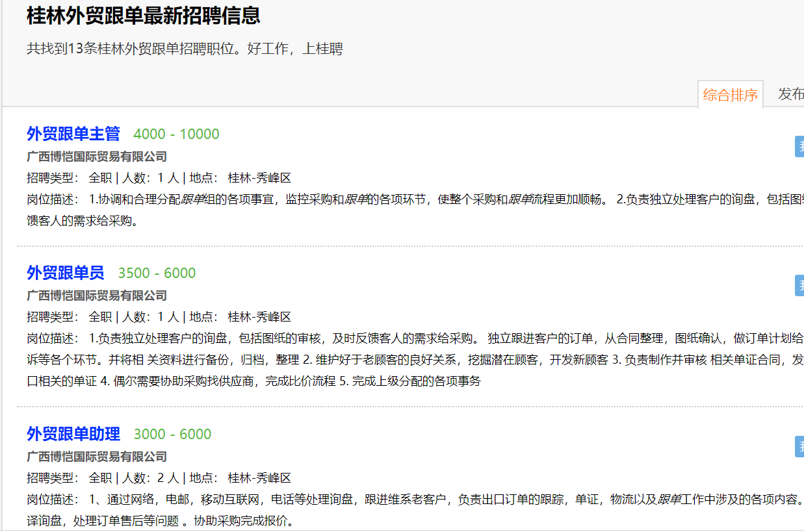Click the salary text "3500 - 6000"
The width and height of the screenshot is (804, 532).
[157, 273]
